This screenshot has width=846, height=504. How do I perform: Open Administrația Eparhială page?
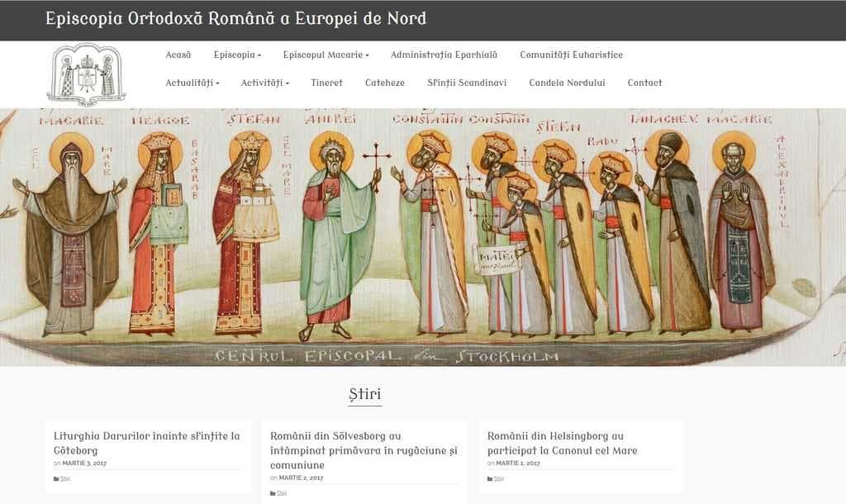[x=444, y=55]
